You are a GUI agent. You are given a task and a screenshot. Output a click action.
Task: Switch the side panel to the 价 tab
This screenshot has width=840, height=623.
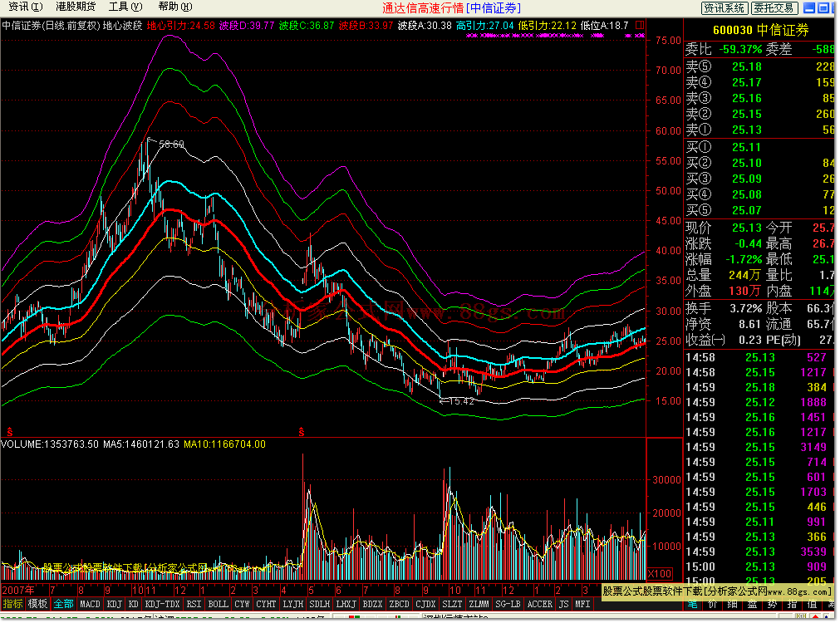[x=713, y=604]
